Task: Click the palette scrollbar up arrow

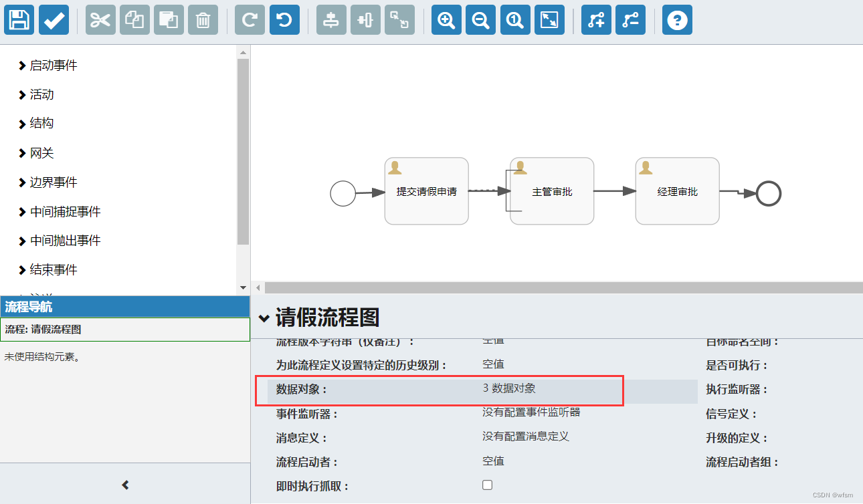Action: coord(243,52)
